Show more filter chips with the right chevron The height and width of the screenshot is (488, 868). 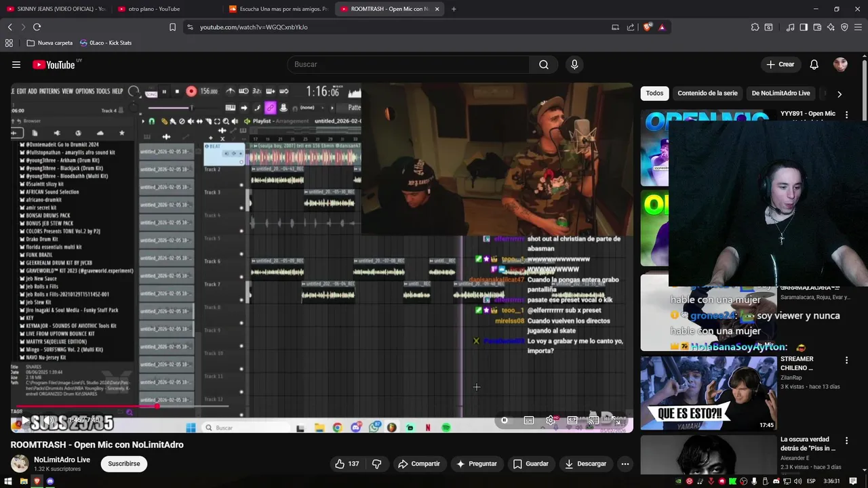[839, 94]
